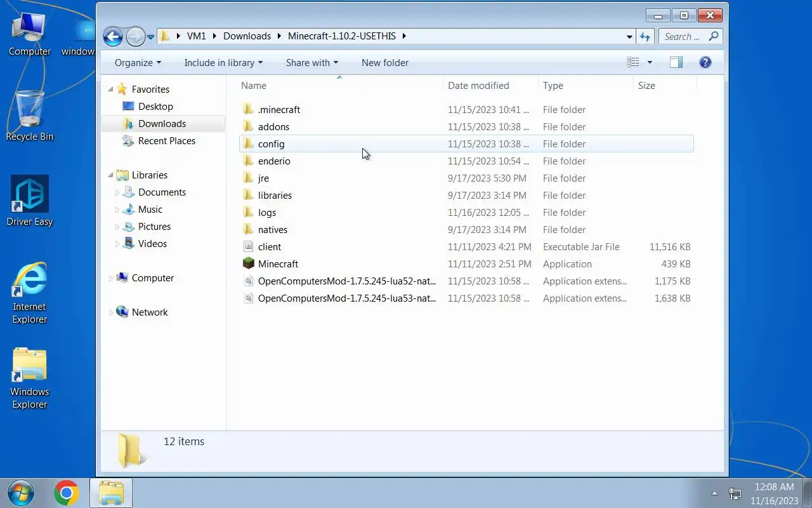The height and width of the screenshot is (508, 812).
Task: Open the Windows Start button
Action: click(21, 493)
